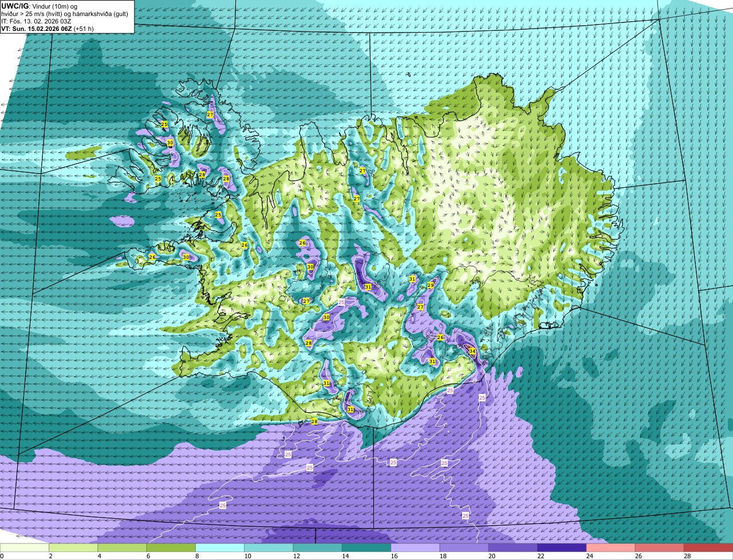Click the init time "IT: Fös. 13. 02. 2026 03Z"
The width and height of the screenshot is (733, 560).
[x=36, y=21]
